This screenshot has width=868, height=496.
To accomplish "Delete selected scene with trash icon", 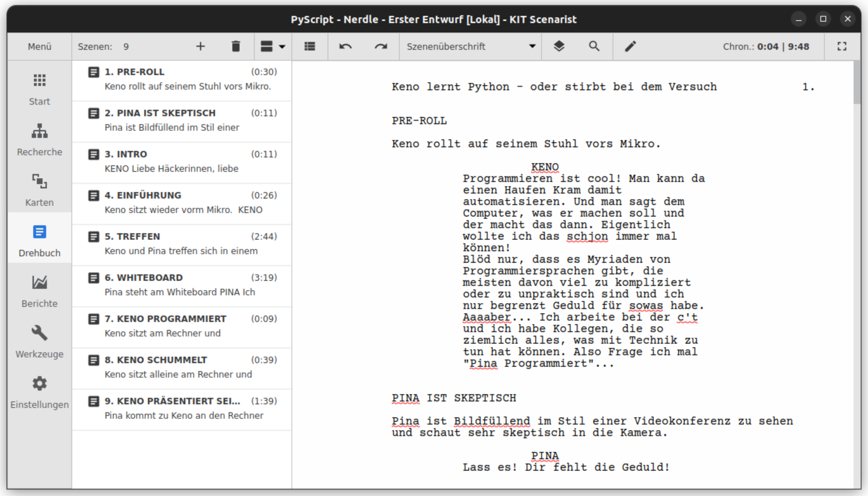I will pos(236,47).
